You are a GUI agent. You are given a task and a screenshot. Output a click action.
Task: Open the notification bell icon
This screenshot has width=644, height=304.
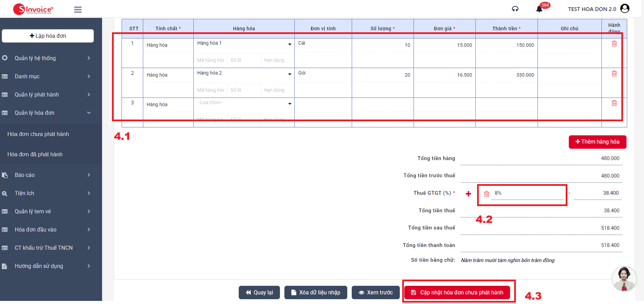point(539,9)
